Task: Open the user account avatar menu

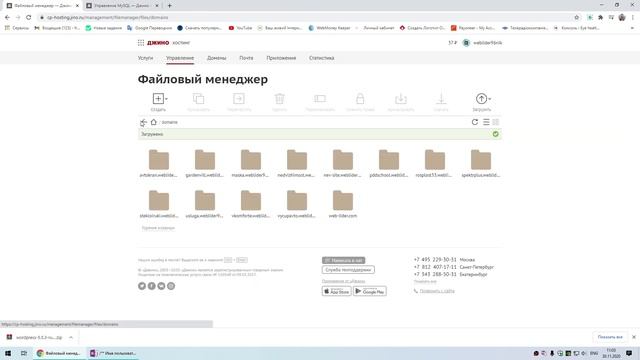Action: click(466, 42)
